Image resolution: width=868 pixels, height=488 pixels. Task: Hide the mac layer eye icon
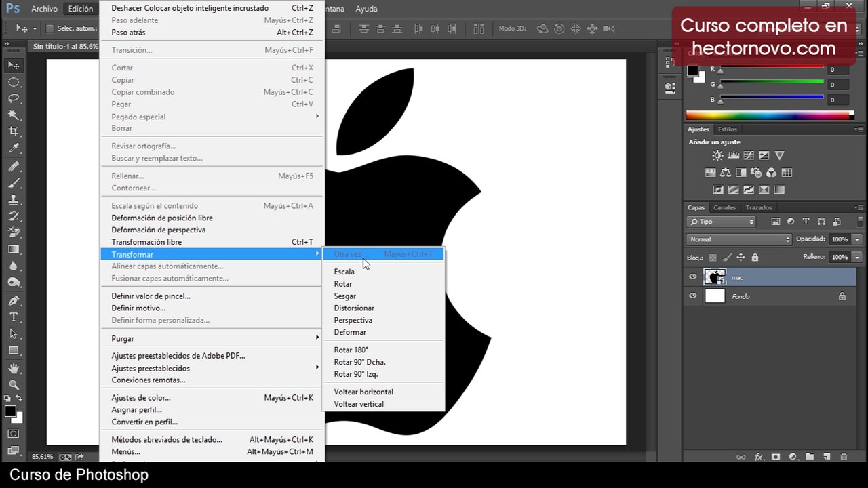tap(692, 277)
